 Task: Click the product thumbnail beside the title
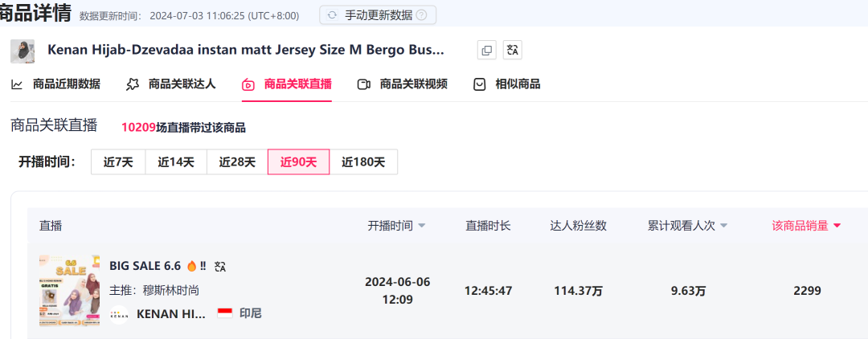pos(23,51)
